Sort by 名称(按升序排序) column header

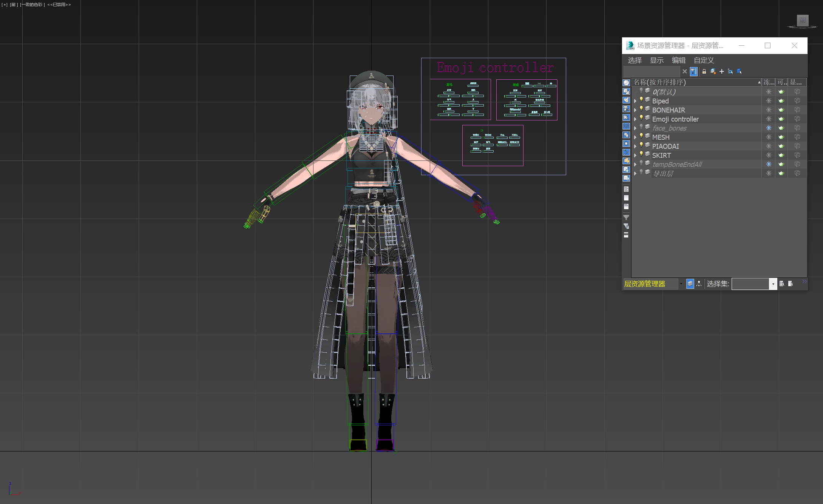pyautogui.click(x=697, y=82)
